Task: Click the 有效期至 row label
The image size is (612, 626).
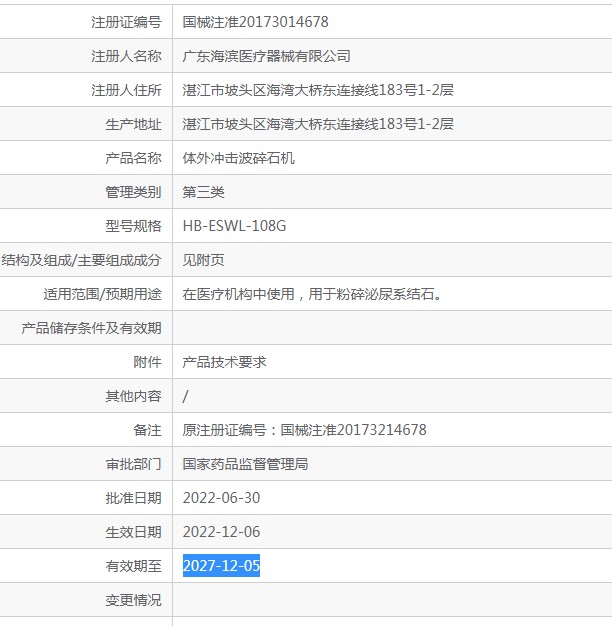Action: [x=133, y=566]
